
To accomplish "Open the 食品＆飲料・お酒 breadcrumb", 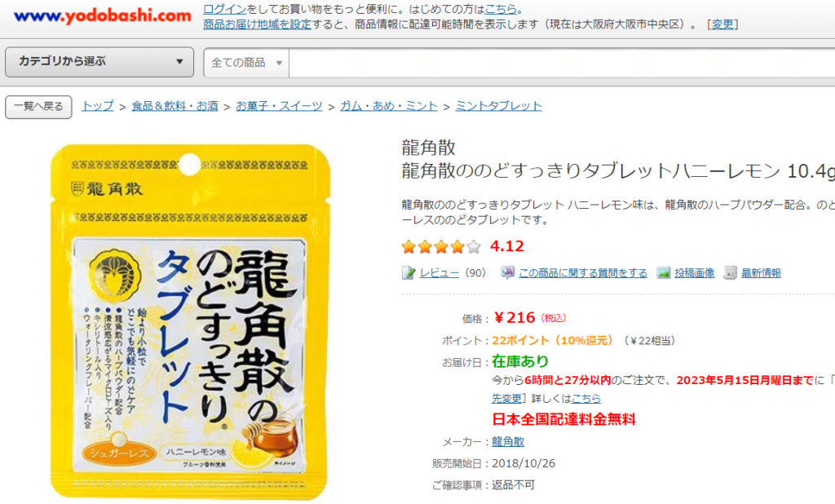I will [x=175, y=106].
